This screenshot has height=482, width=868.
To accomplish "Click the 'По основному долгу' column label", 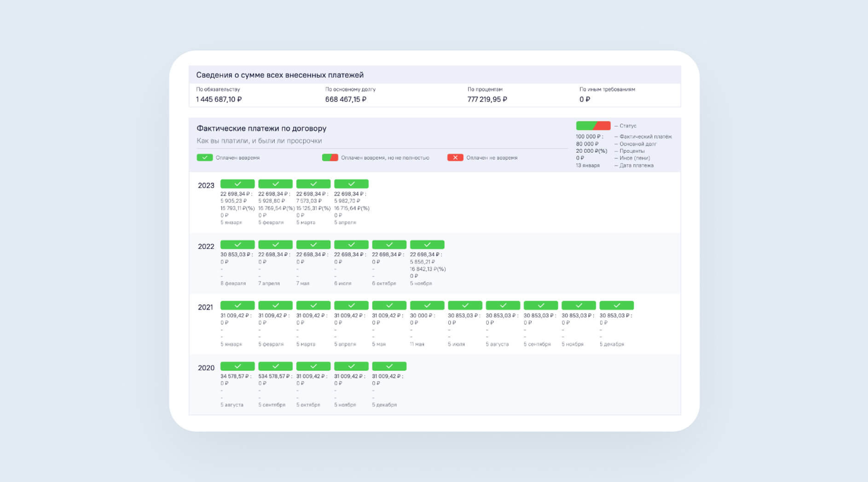I will pos(351,89).
